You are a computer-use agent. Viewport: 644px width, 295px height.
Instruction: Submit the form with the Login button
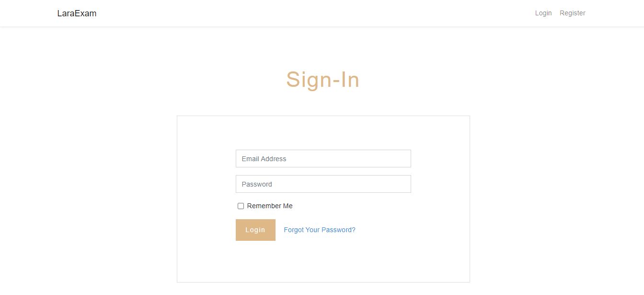(x=255, y=230)
